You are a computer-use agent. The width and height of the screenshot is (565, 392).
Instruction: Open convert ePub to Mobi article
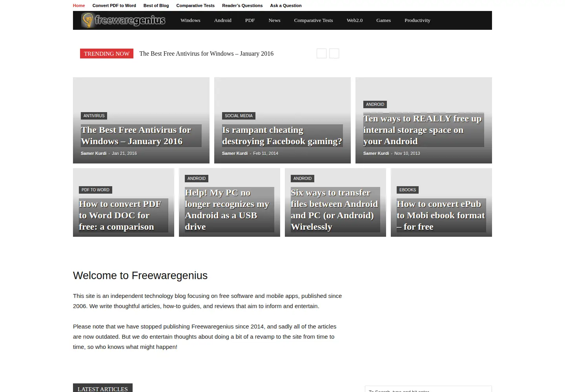coord(441,215)
